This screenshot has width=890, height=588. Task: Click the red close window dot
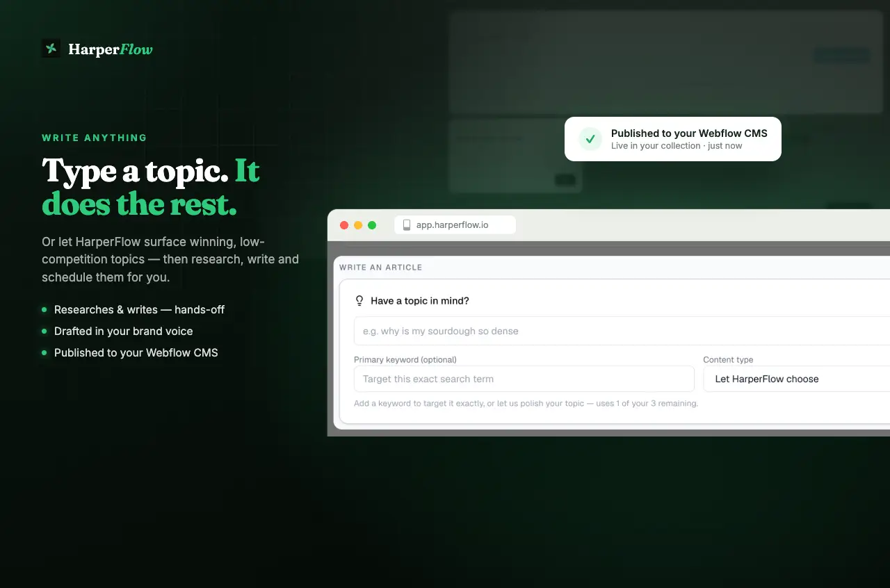(344, 225)
